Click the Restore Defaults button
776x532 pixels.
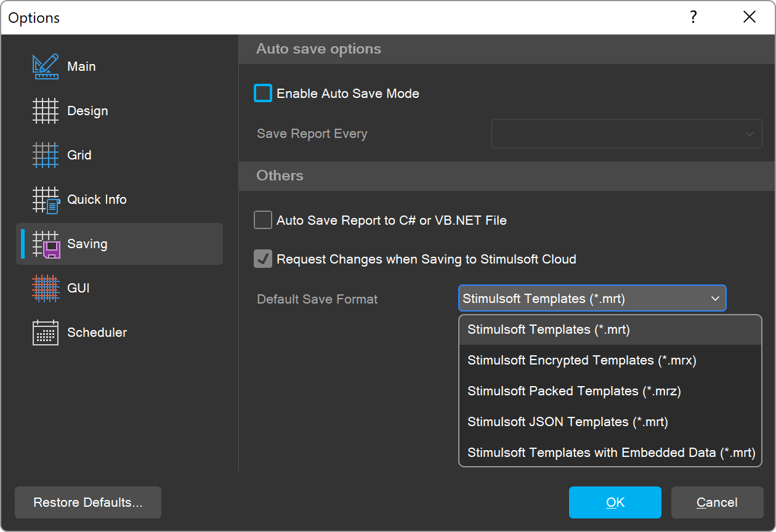pyautogui.click(x=88, y=502)
